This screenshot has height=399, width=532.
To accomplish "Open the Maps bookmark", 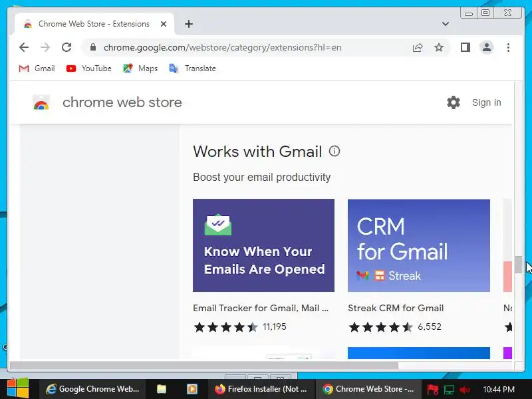I will [140, 68].
